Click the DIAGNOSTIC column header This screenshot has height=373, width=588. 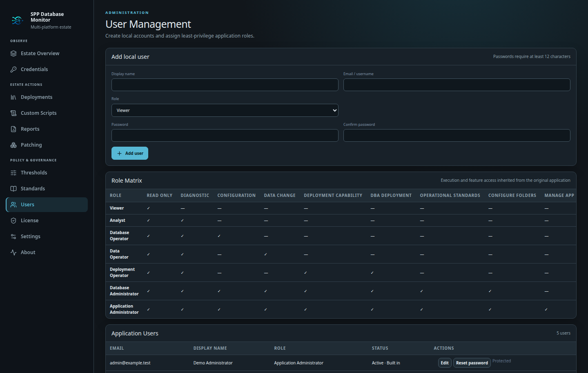[195, 196]
